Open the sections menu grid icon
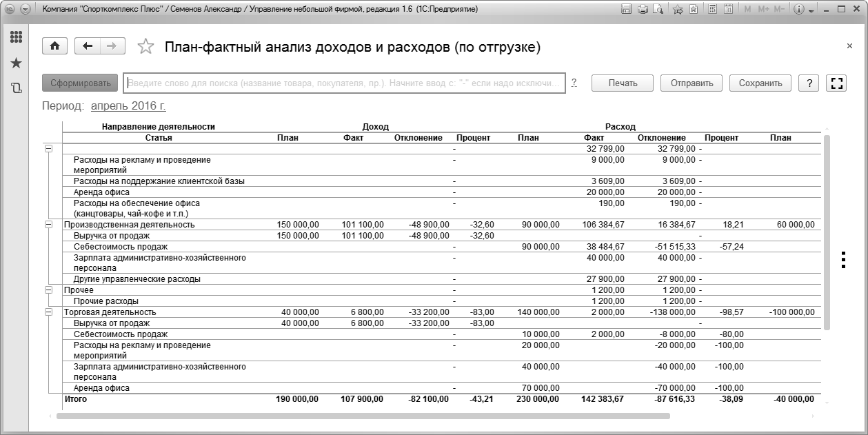The image size is (868, 435). pos(16,37)
